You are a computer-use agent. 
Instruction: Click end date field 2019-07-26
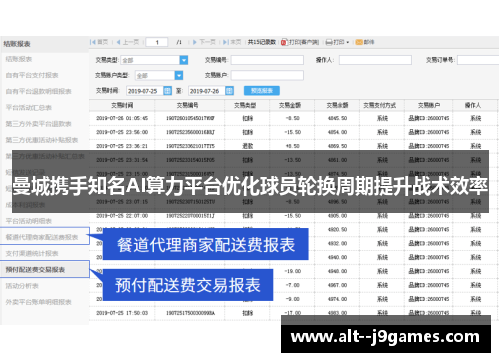point(207,91)
